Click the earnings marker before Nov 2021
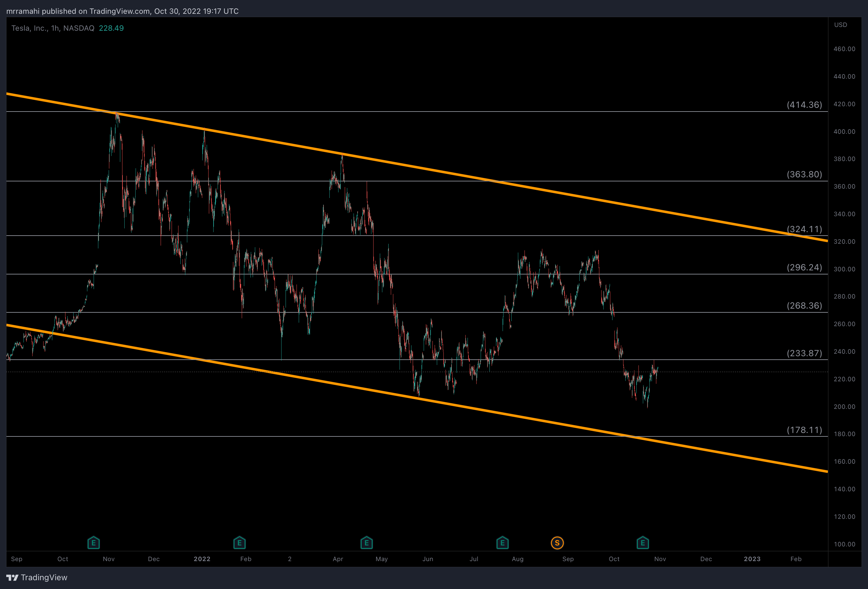Image resolution: width=868 pixels, height=589 pixels. point(93,543)
